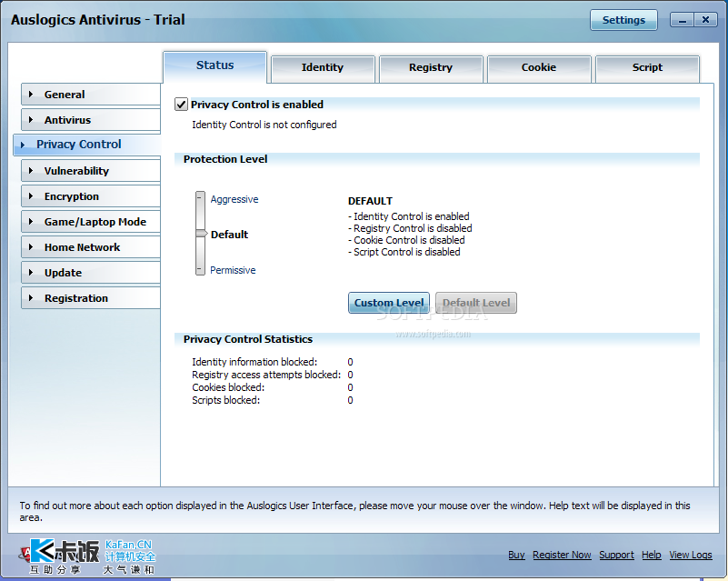Screen dimensions: 728x581
Task: Open the General sidebar item
Action: point(91,95)
